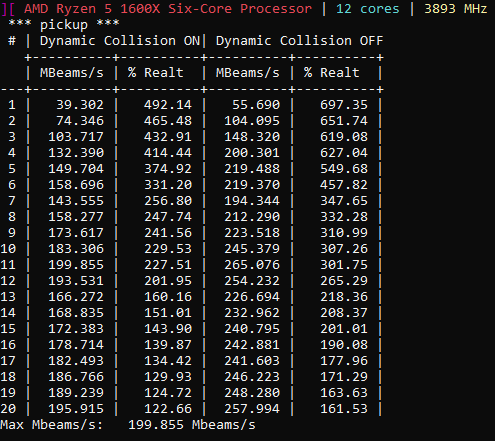
Task: Click value 265.076 in row 11
Action: [252, 265]
